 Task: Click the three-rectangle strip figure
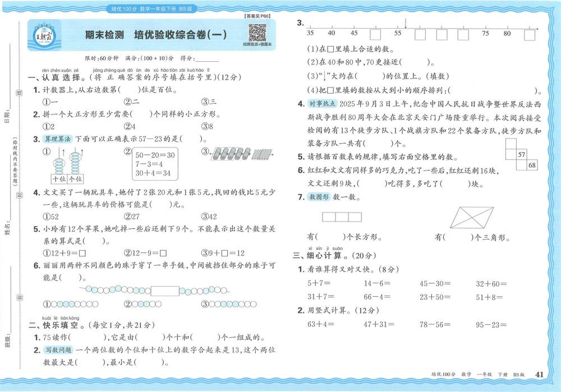(x=342, y=216)
